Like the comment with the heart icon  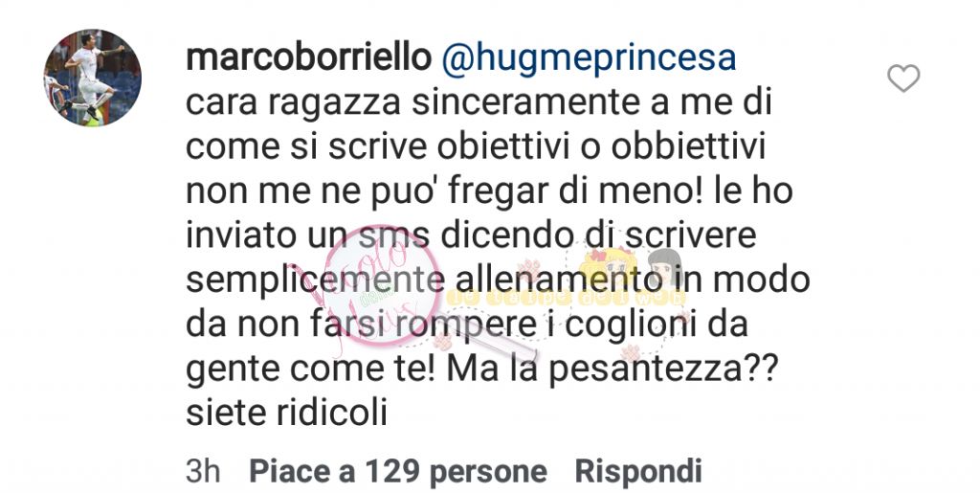click(x=903, y=78)
